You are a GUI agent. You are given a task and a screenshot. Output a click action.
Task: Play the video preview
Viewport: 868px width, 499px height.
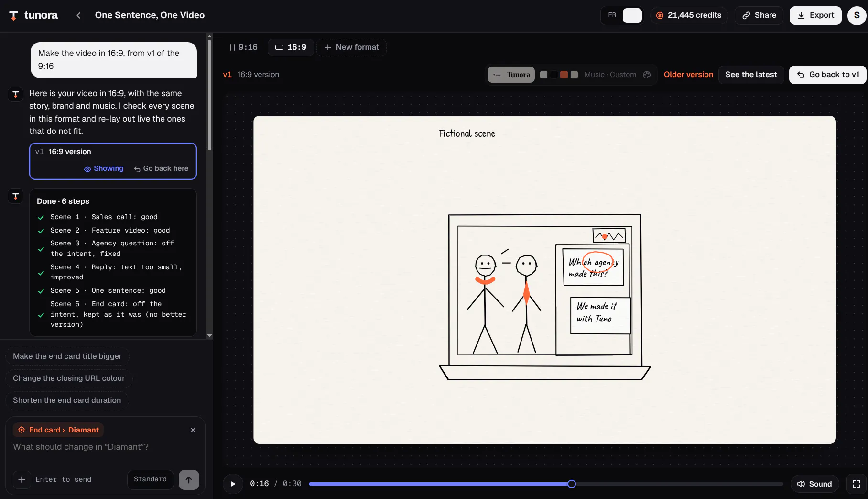click(x=233, y=484)
